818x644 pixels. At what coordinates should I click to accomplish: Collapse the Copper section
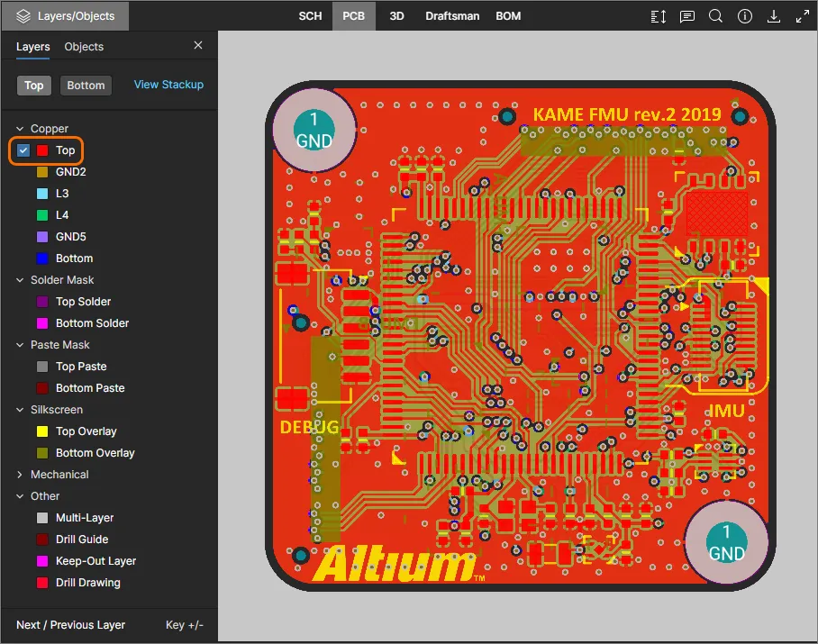click(x=20, y=128)
